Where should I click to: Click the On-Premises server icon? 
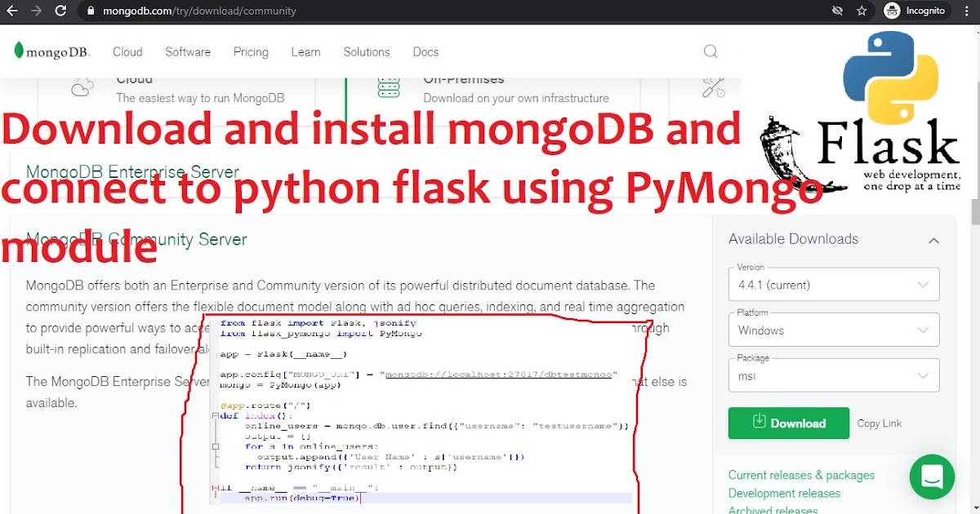click(x=389, y=86)
